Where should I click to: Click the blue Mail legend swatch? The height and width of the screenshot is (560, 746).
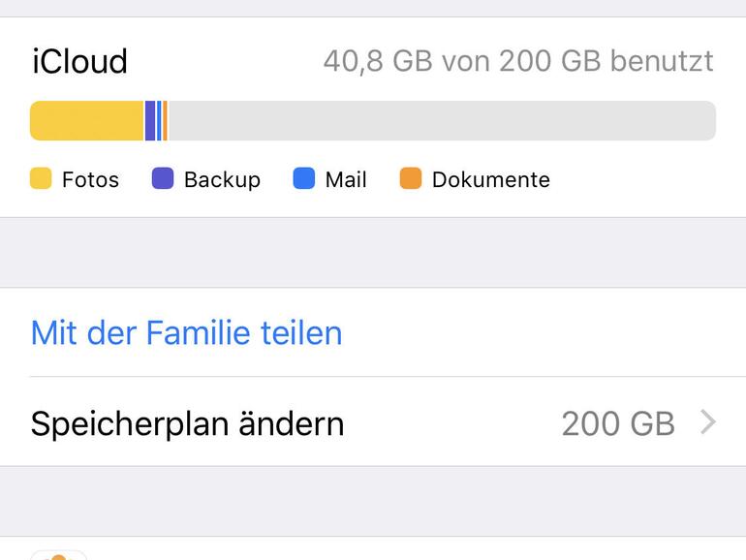tap(304, 179)
